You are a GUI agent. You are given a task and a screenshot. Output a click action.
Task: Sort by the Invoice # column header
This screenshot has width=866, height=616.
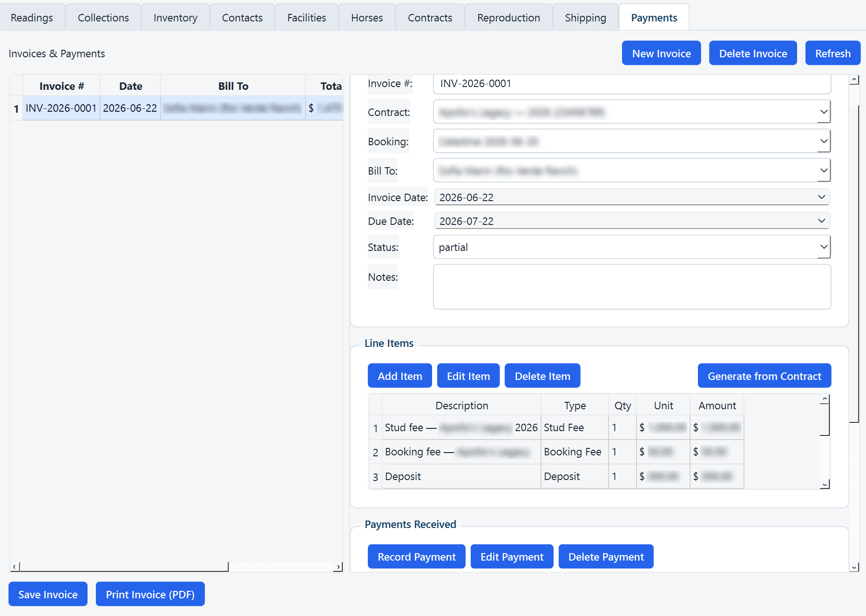[x=61, y=86]
